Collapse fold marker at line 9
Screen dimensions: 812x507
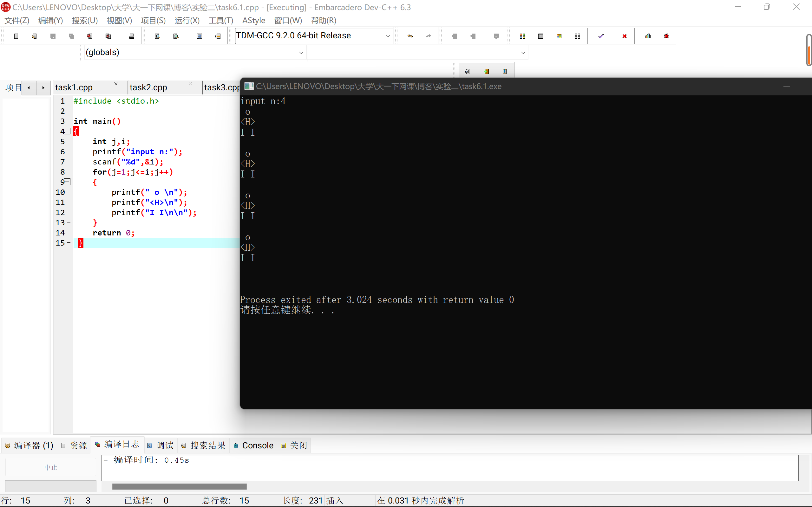pos(68,182)
